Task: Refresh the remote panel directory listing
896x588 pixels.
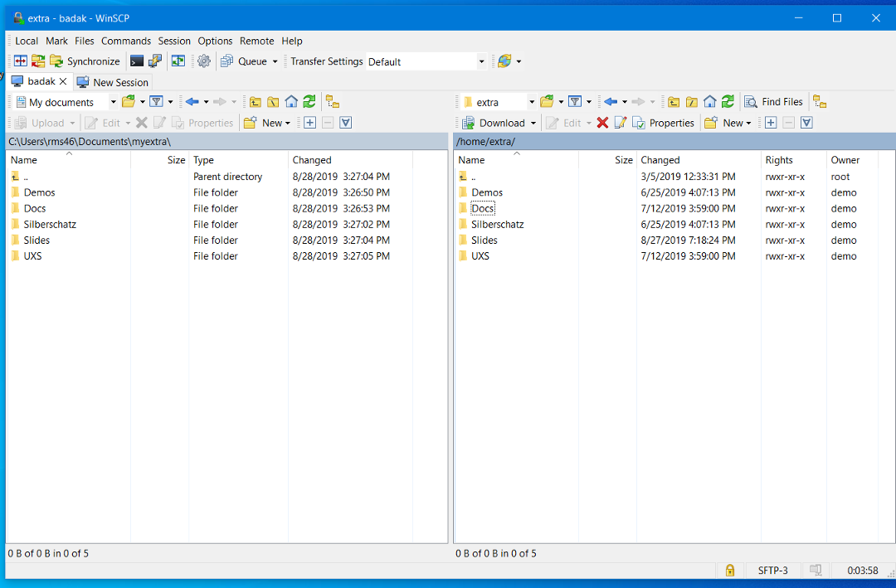Action: (728, 102)
